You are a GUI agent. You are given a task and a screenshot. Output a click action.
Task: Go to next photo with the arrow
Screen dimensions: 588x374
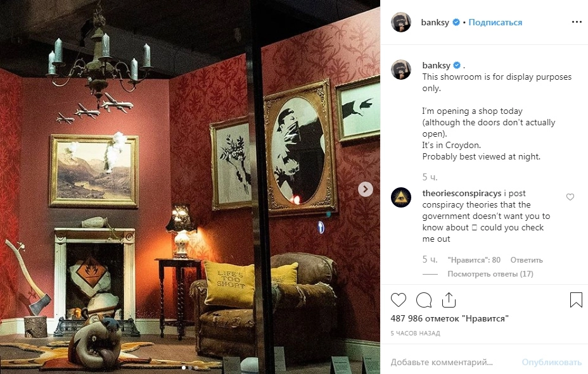(x=365, y=189)
